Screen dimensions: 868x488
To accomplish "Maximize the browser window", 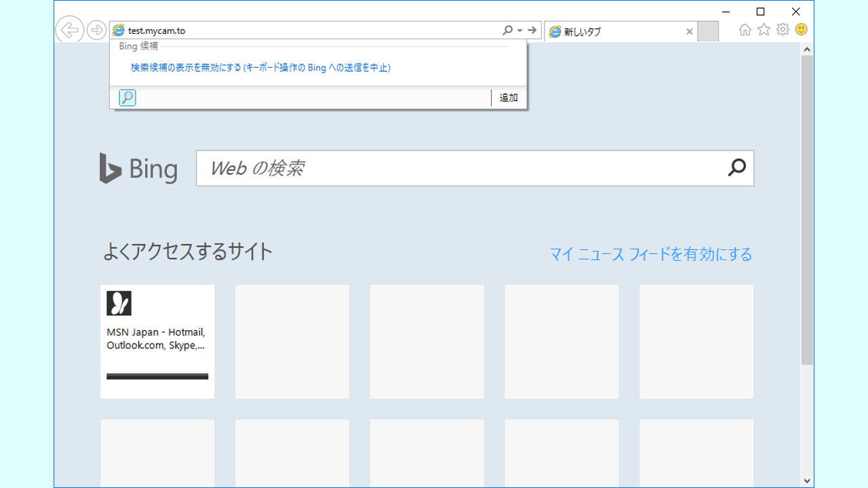I will pyautogui.click(x=761, y=12).
